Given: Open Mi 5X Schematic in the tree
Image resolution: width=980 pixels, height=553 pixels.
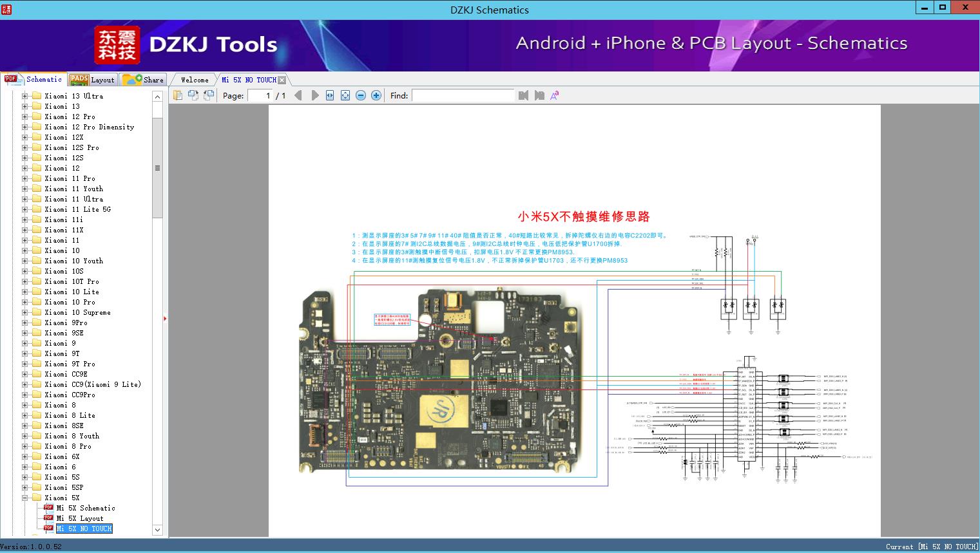Looking at the screenshot, I should click(86, 508).
